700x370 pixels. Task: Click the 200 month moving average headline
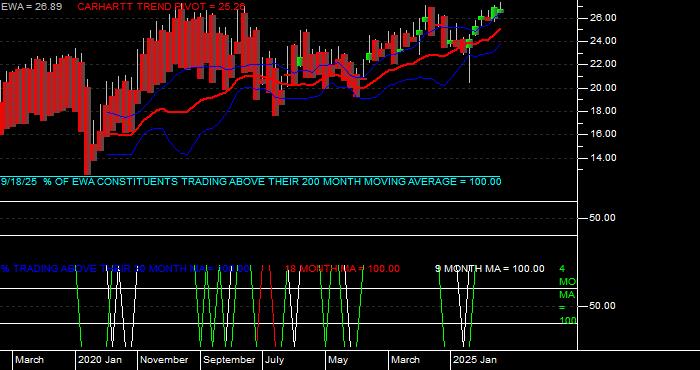coord(251,182)
